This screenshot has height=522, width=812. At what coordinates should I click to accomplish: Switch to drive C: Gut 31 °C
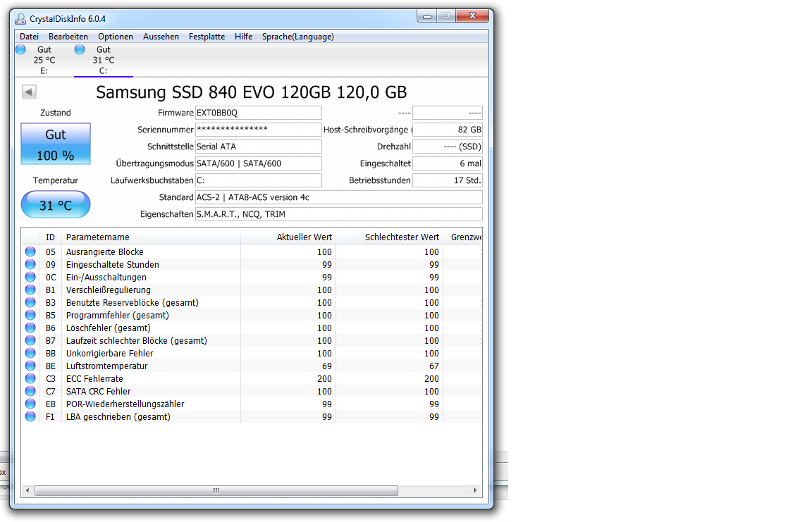103,60
